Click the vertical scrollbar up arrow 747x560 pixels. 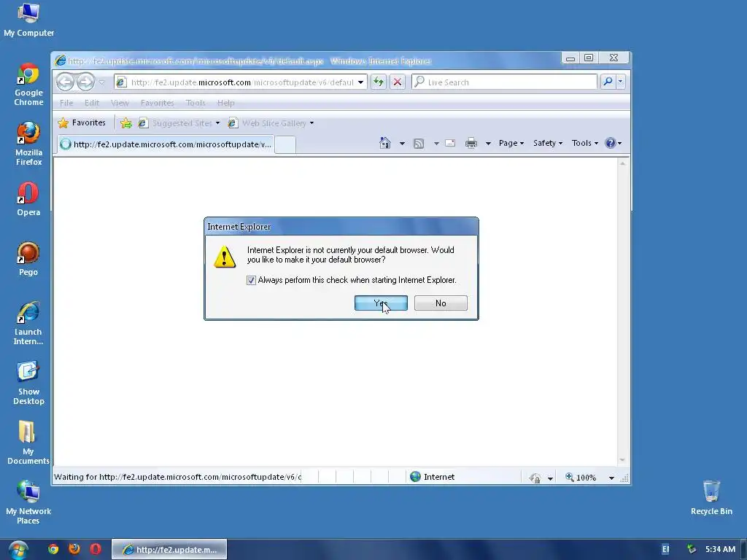click(622, 164)
